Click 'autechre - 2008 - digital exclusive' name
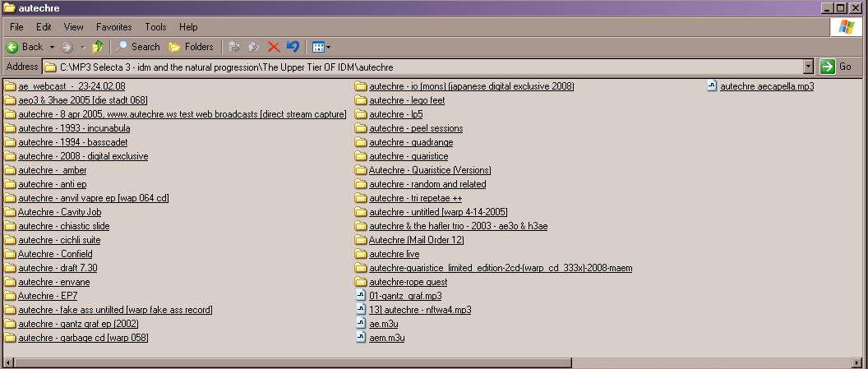The image size is (868, 369). tap(83, 157)
